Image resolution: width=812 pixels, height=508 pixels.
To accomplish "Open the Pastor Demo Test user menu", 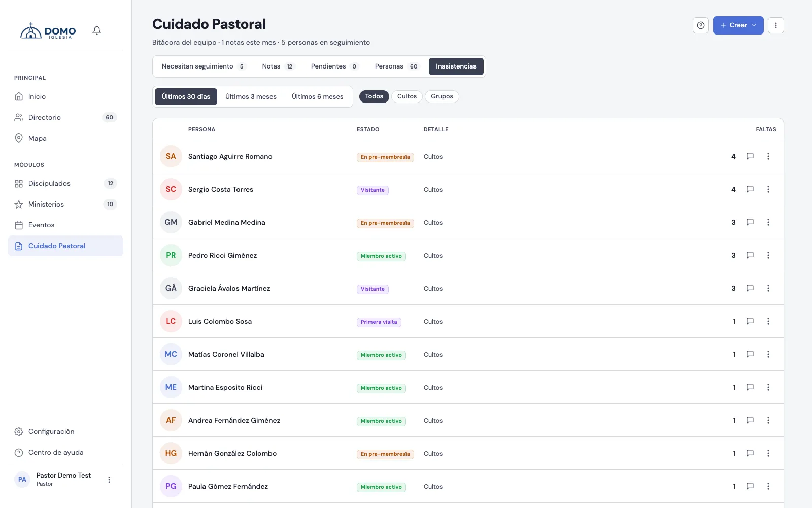I will tap(109, 480).
